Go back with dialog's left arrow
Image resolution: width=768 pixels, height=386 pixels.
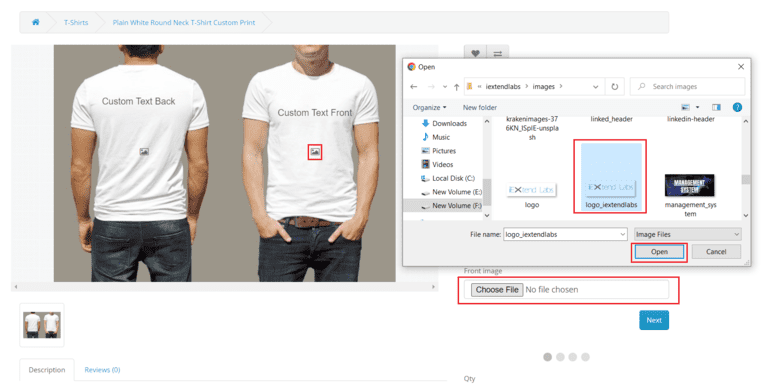(x=414, y=87)
